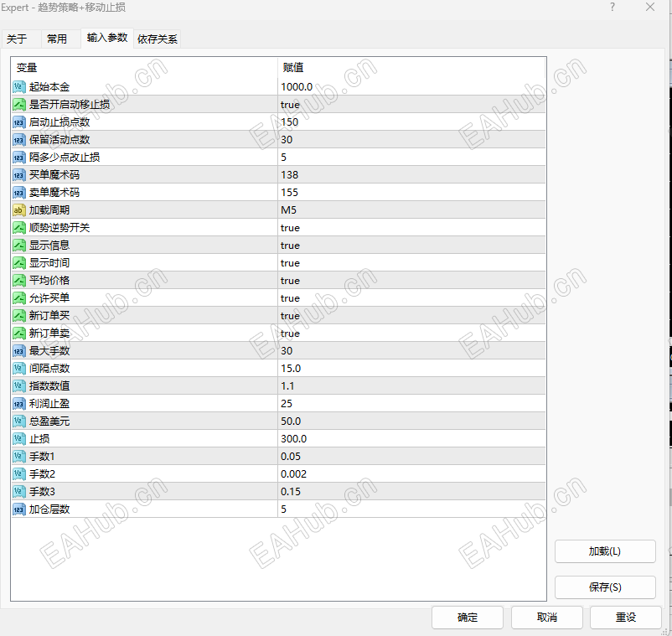Viewport: 672px width, 636px height.
Task: Click the 指数数值 value 1.1
Action: tap(287, 385)
